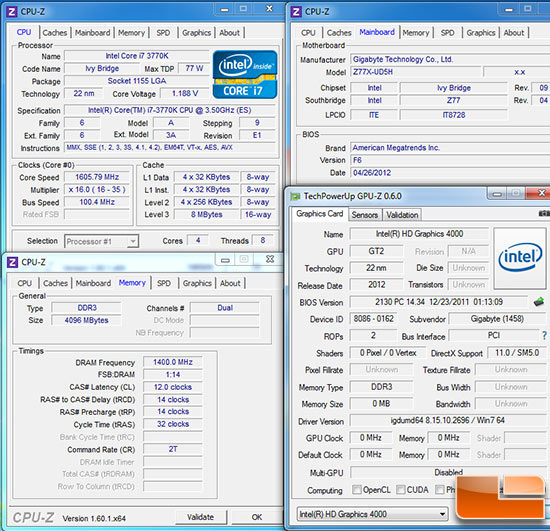Screen dimensions: 550x531
Task: Click the Specification field text
Action: pos(170,110)
